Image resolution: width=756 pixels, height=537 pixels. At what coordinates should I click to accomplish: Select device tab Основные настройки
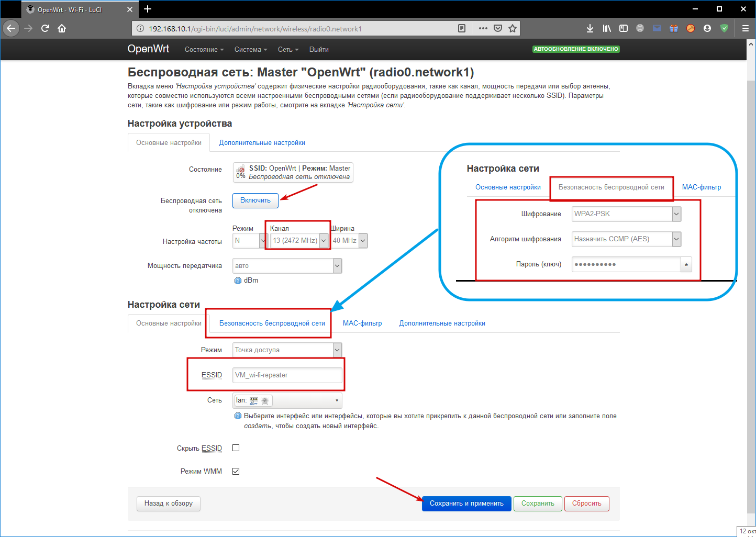[x=169, y=143]
